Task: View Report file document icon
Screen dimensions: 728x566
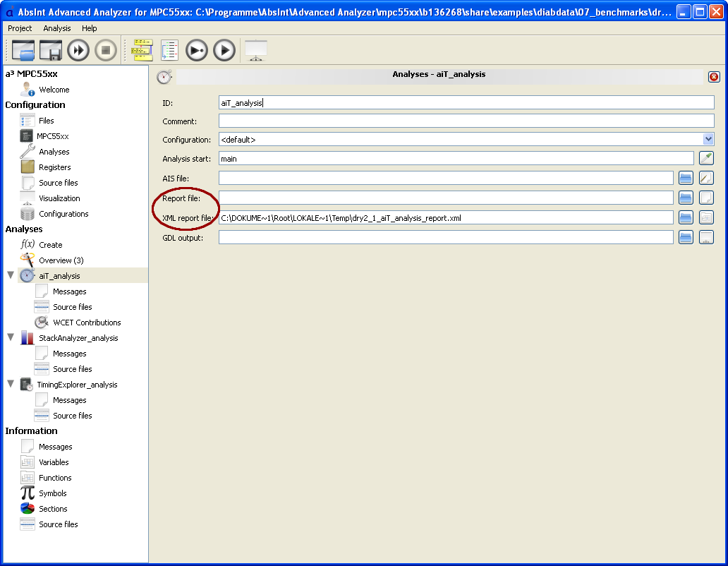Action: 706,198
